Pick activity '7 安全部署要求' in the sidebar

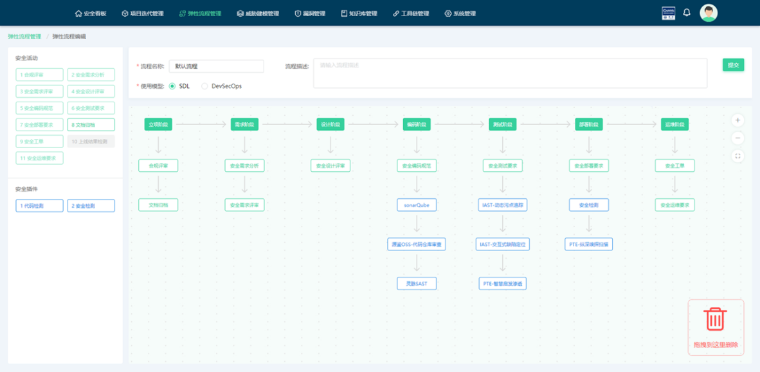pyautogui.click(x=39, y=125)
